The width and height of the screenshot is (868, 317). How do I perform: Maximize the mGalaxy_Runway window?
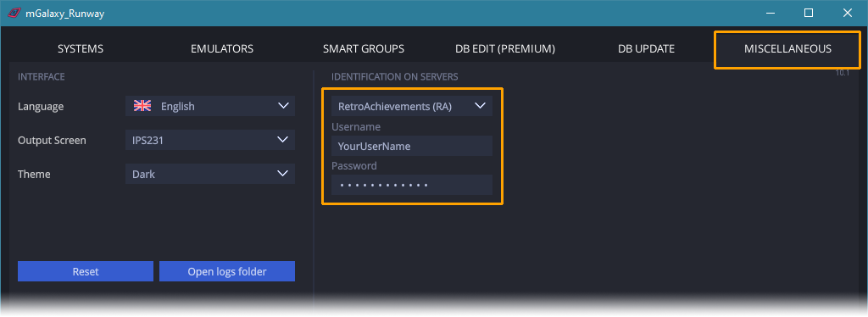coord(808,14)
